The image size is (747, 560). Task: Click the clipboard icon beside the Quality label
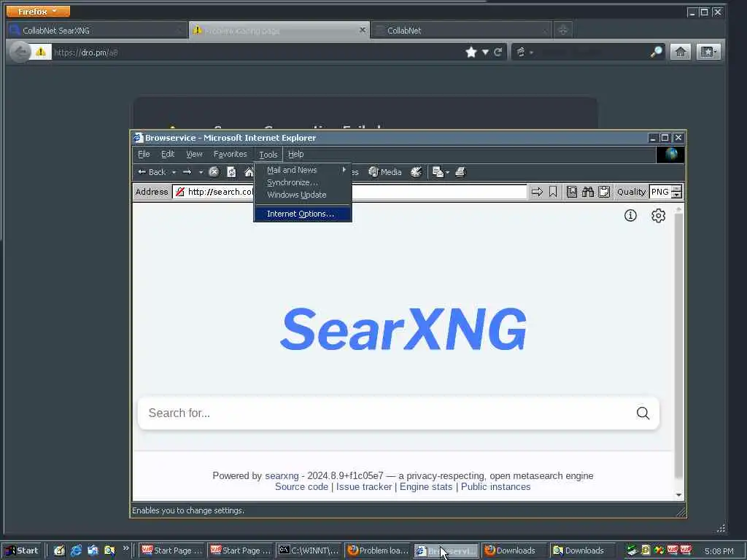(x=604, y=192)
